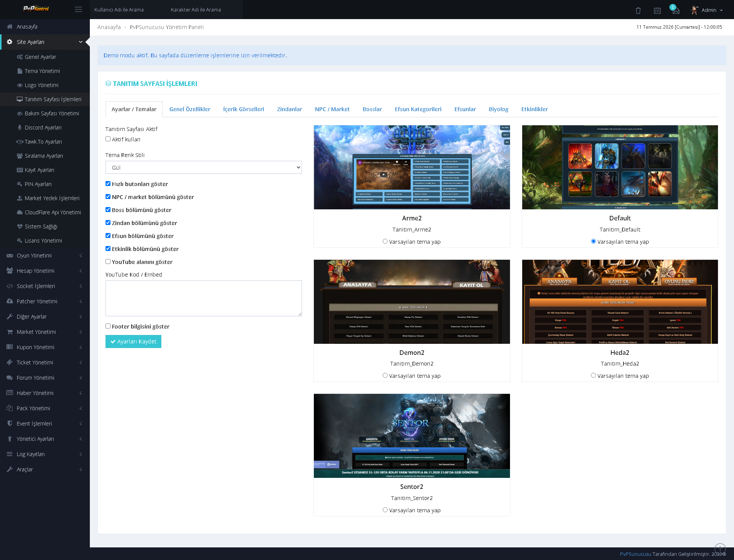Click the CloudFlare Api cloud icon
The height and width of the screenshot is (560, 734).
coord(19,212)
